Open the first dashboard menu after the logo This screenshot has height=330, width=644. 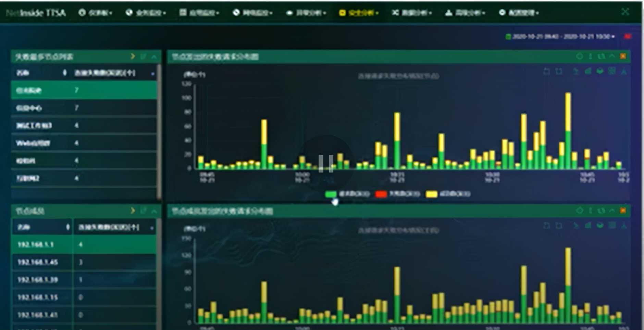[x=95, y=13]
